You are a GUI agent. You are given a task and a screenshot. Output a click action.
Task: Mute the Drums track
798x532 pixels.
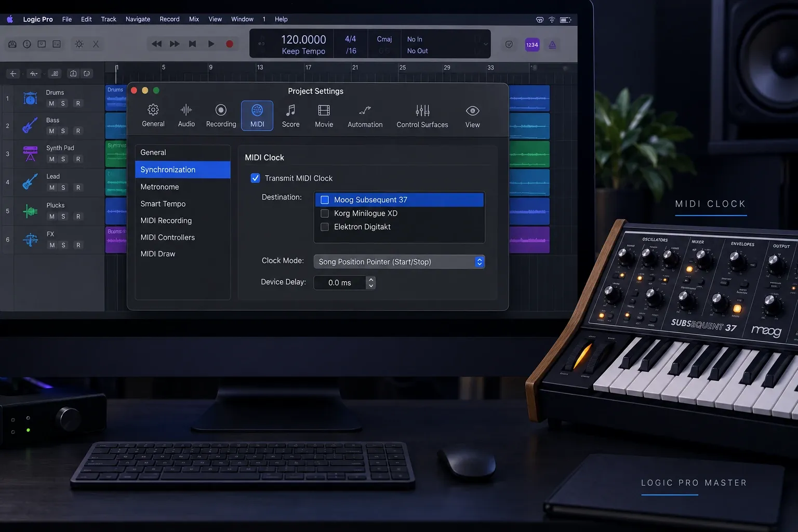[x=51, y=103]
